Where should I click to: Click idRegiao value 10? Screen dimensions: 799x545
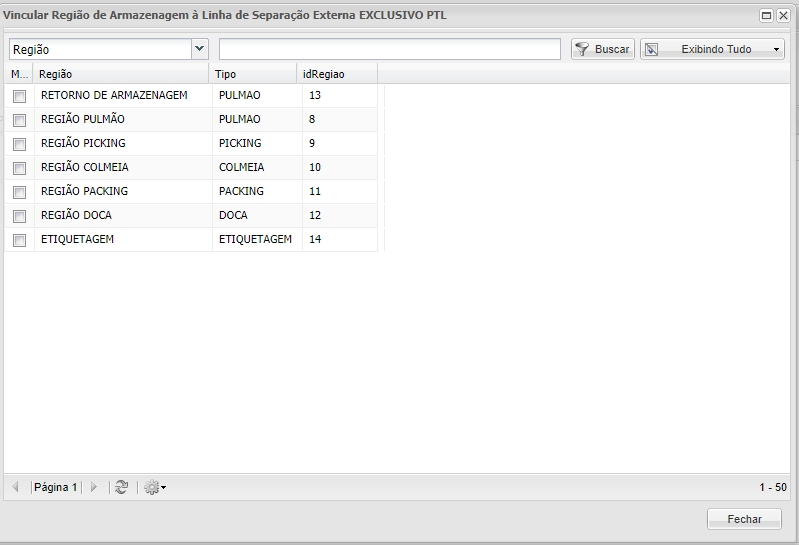point(340,167)
